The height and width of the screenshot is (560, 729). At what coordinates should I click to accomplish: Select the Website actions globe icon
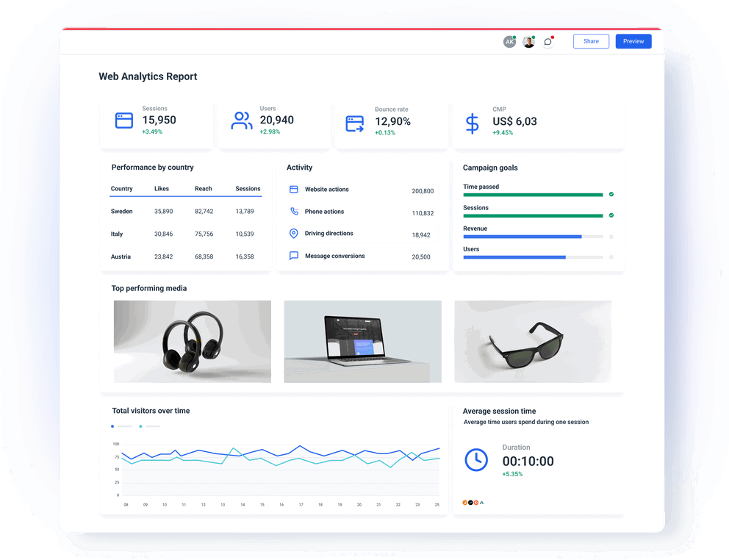295,189
